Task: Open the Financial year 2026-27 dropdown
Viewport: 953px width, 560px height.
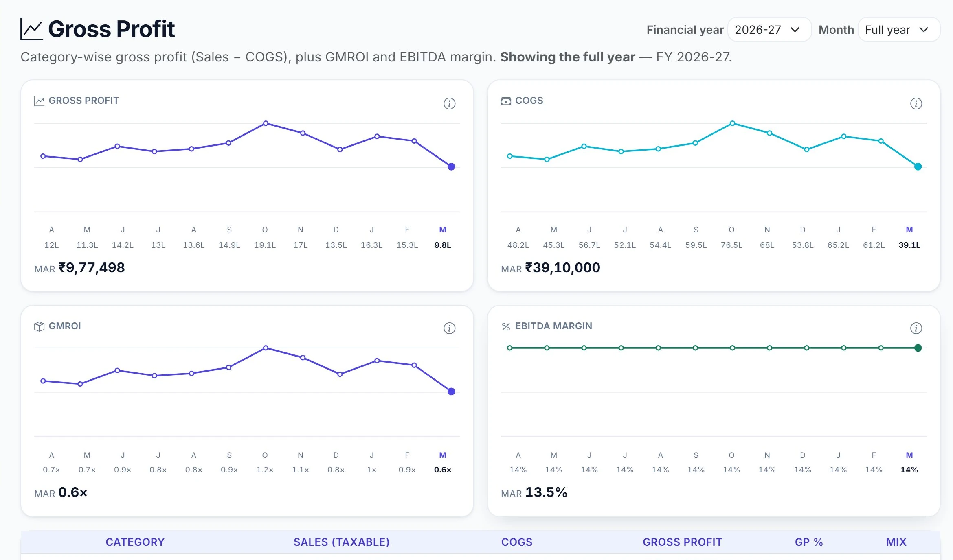Action: tap(769, 30)
